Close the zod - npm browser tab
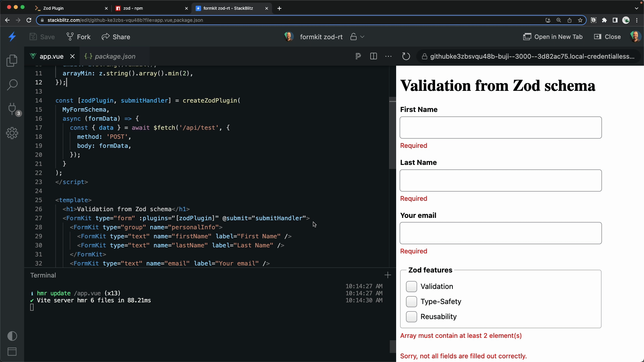The height and width of the screenshot is (362, 644). (186, 8)
